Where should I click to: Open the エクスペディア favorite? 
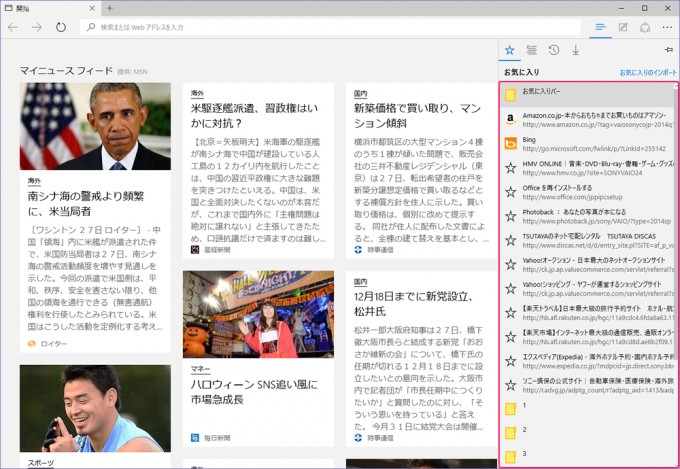point(588,361)
